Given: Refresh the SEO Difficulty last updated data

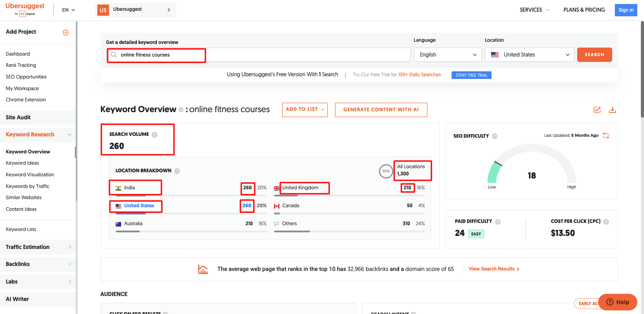Looking at the screenshot, I should 606,135.
